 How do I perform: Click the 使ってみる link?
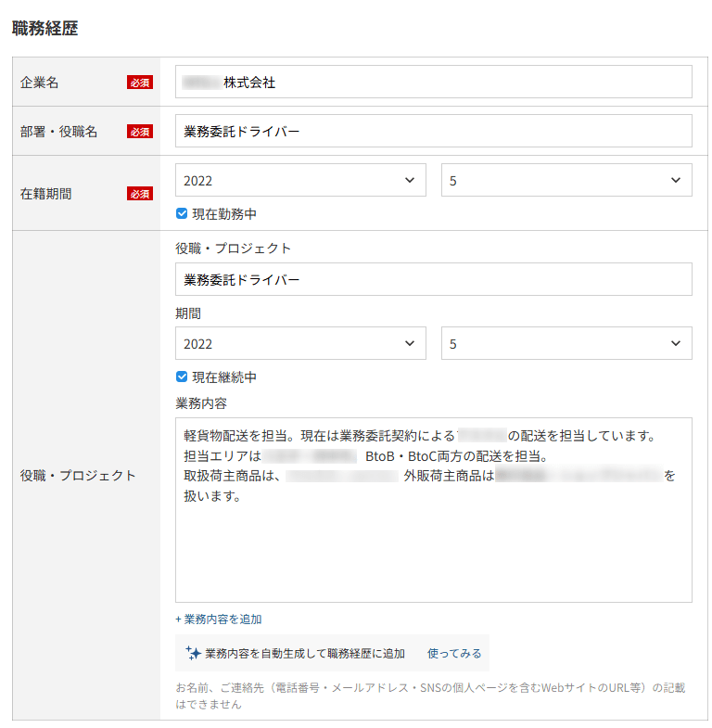point(454,653)
